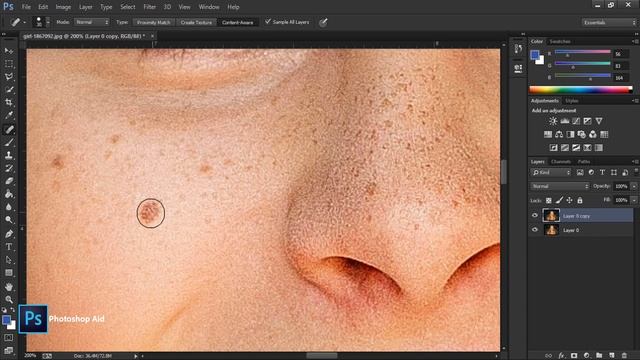Open the Image menu

(x=63, y=7)
